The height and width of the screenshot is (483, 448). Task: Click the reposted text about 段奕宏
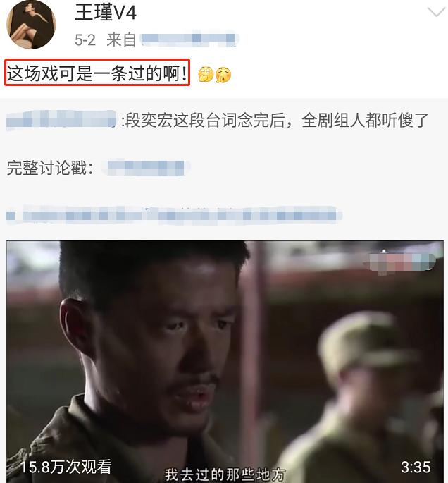[x=277, y=121]
